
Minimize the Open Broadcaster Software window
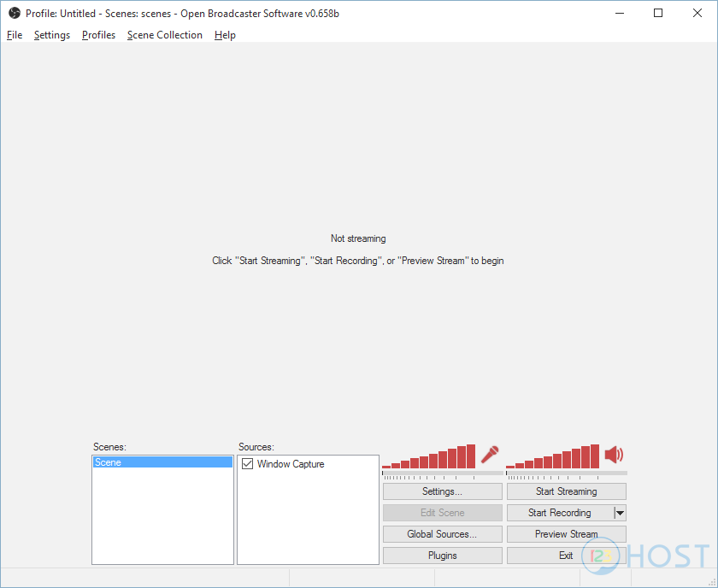click(620, 14)
